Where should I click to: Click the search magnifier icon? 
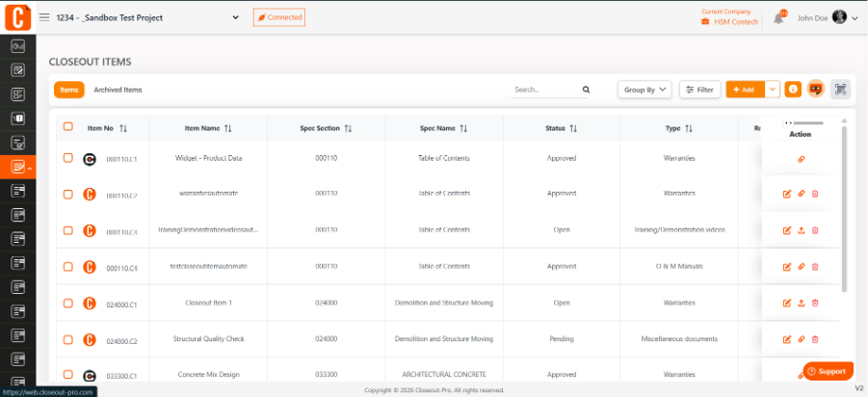(x=587, y=90)
